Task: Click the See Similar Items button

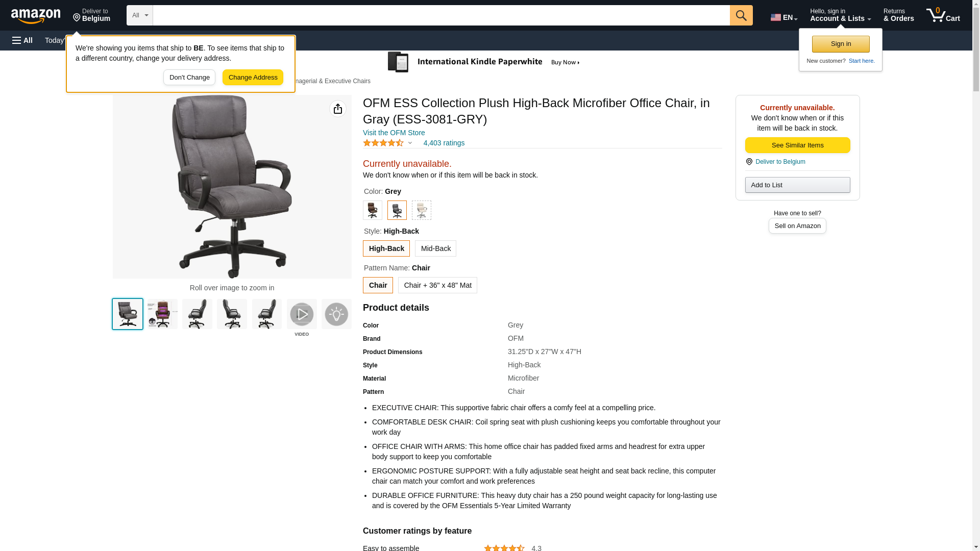Action: click(x=797, y=145)
